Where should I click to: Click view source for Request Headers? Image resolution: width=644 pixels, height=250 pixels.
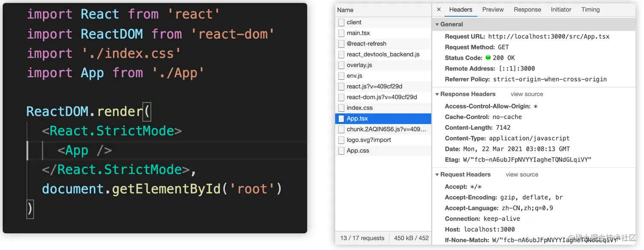pyautogui.click(x=522, y=174)
